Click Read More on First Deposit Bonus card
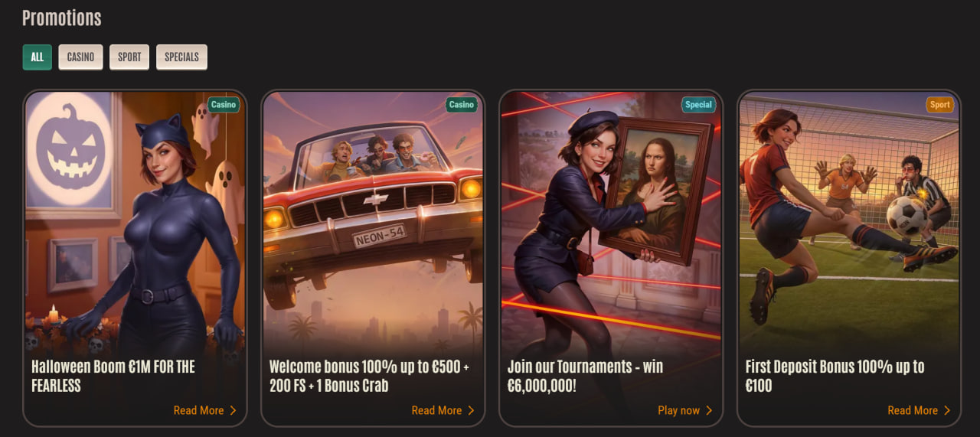Viewport: 980px width, 437px height. [x=913, y=410]
